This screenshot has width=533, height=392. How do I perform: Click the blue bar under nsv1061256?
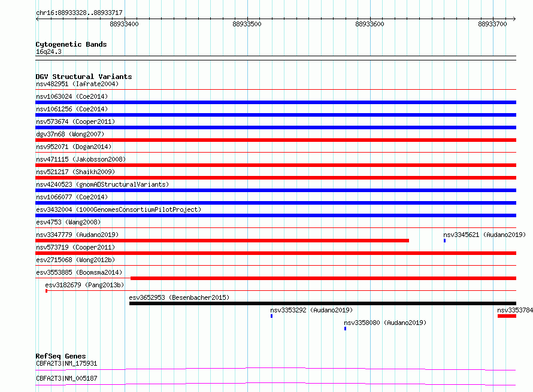coord(275,115)
